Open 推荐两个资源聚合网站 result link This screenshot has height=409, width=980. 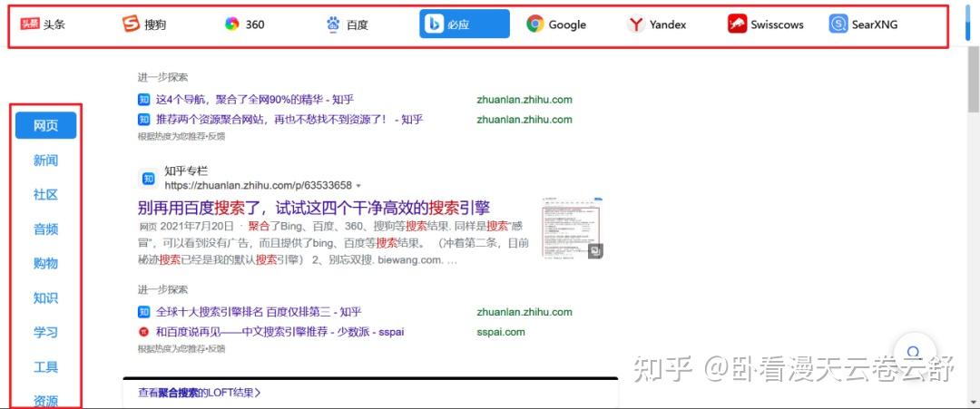[289, 120]
